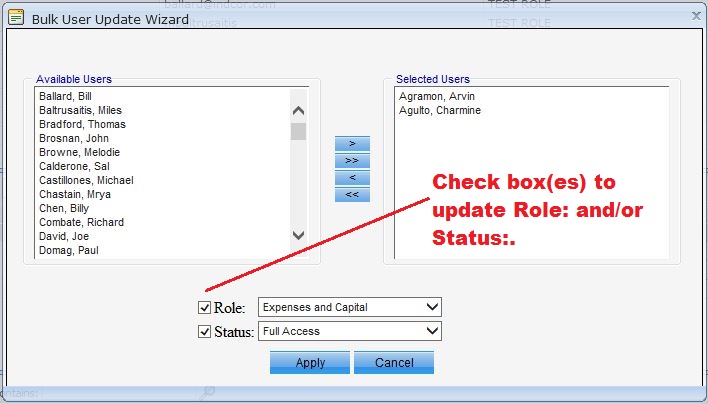
Task: Click the Cancel button
Action: point(394,362)
